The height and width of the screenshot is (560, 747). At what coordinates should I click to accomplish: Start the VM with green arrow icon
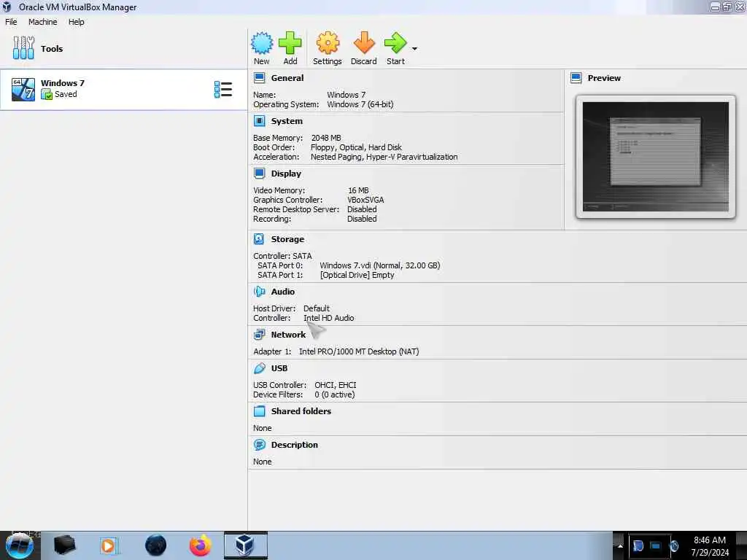click(x=395, y=43)
